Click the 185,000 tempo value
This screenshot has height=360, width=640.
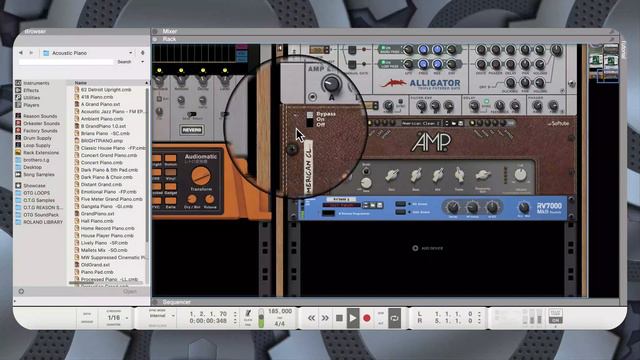[280, 311]
